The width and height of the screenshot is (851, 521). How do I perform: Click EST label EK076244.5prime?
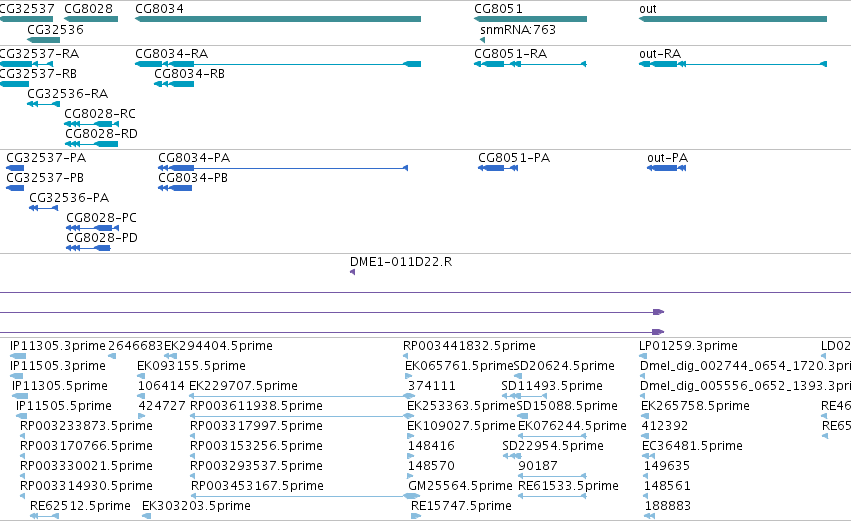click(x=572, y=426)
